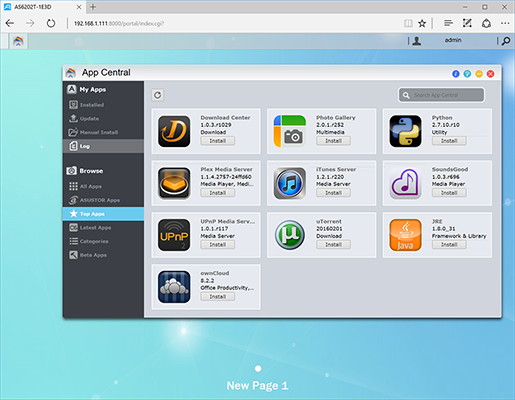Click the Photo Gallery app icon
This screenshot has width=515, height=400.
(290, 131)
